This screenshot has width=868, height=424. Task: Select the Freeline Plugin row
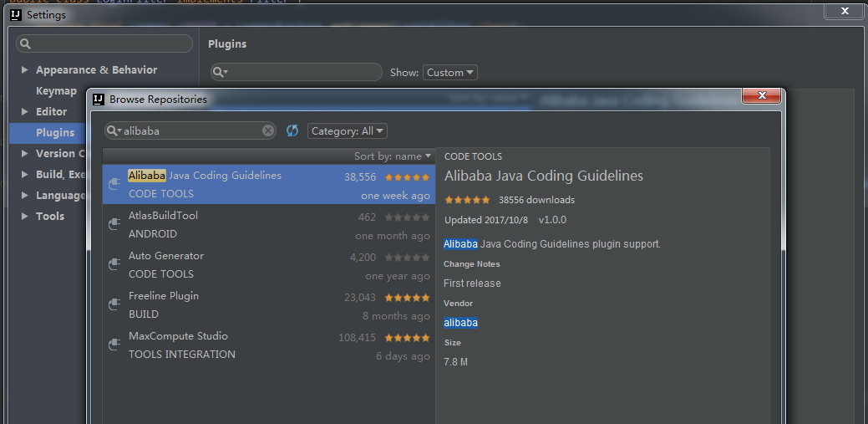pos(269,305)
